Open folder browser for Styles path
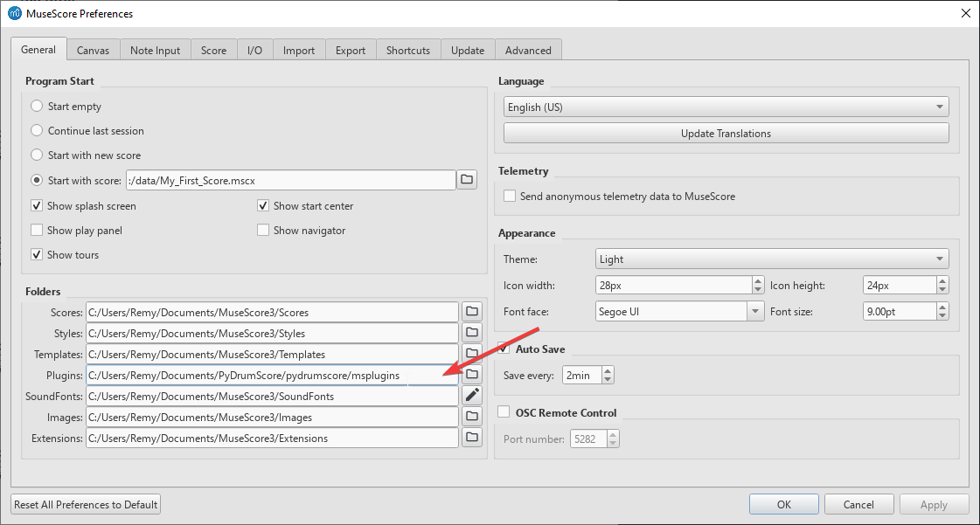The height and width of the screenshot is (525, 980). click(472, 333)
